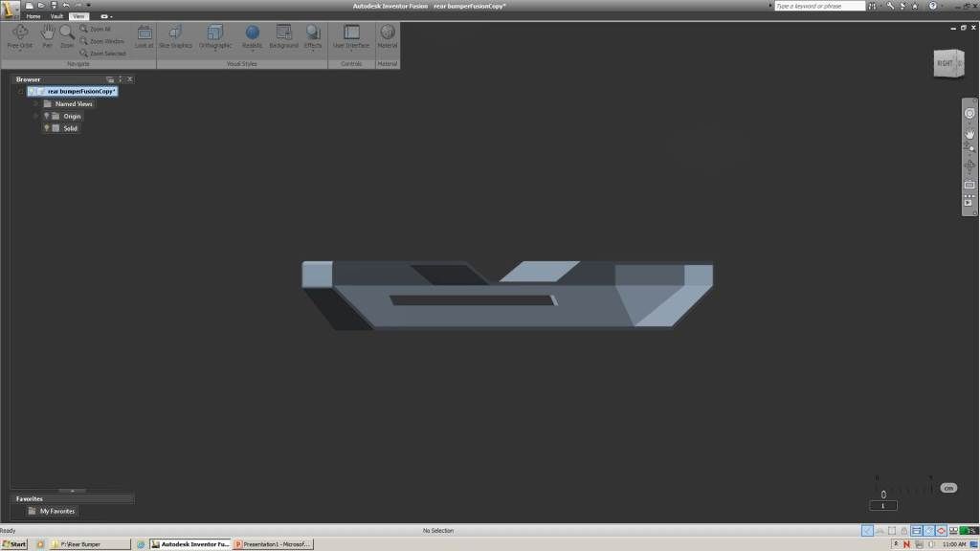Click the Windows Start button
This screenshot has height=551, width=980.
[14, 544]
